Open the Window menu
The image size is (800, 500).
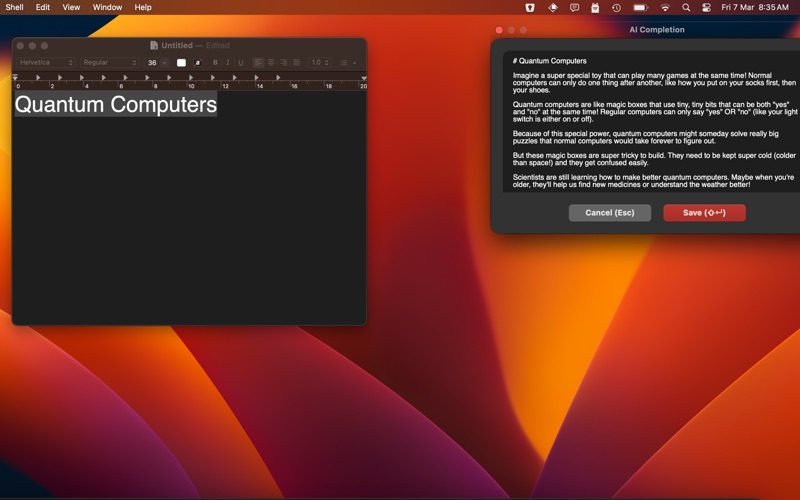click(107, 8)
